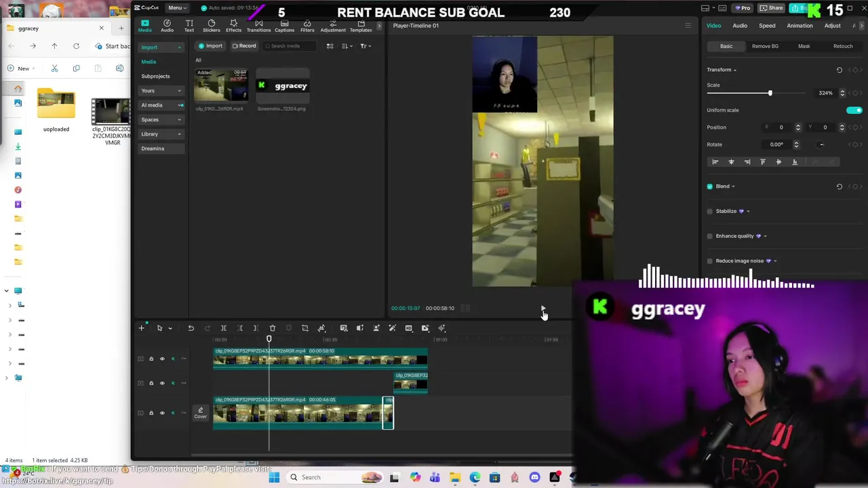Viewport: 868px width, 488px height.
Task: Open Subprojects in the sidebar
Action: click(x=156, y=77)
